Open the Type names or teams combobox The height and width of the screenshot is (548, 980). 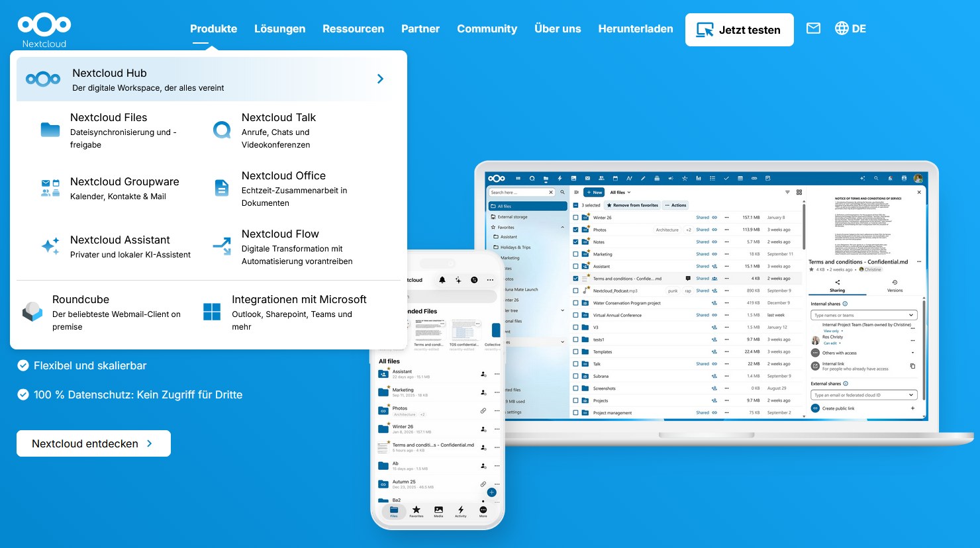[x=863, y=315]
